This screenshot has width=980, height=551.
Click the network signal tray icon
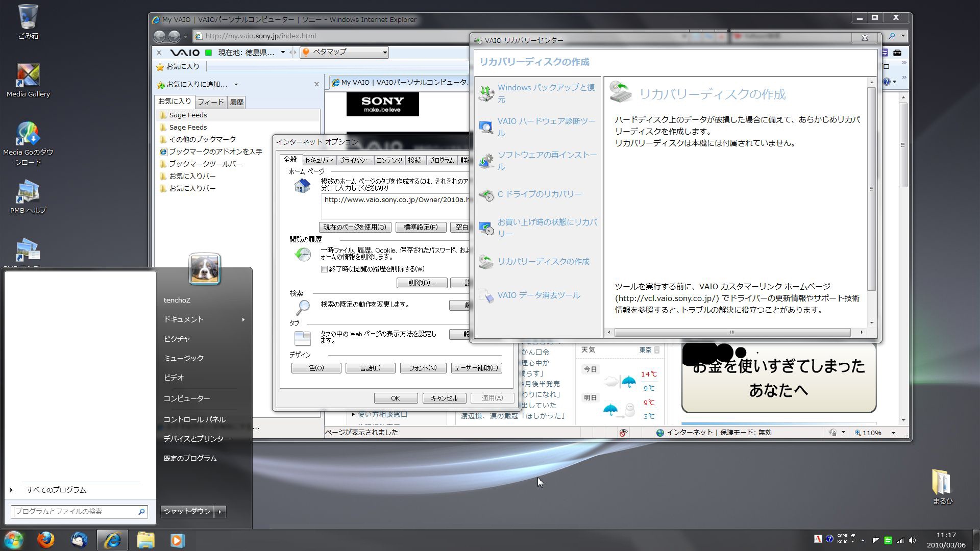900,540
